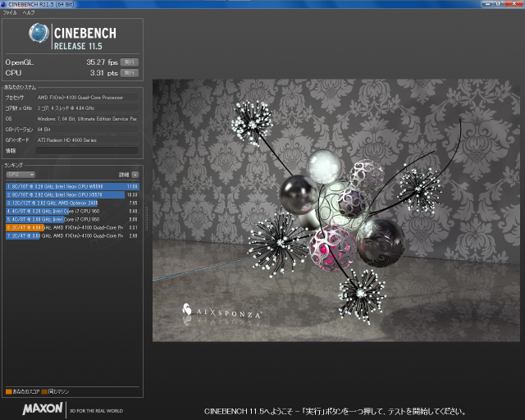Screen dimensions: 525x420
Task: Click the 情報 info input field
Action: [x=87, y=151]
